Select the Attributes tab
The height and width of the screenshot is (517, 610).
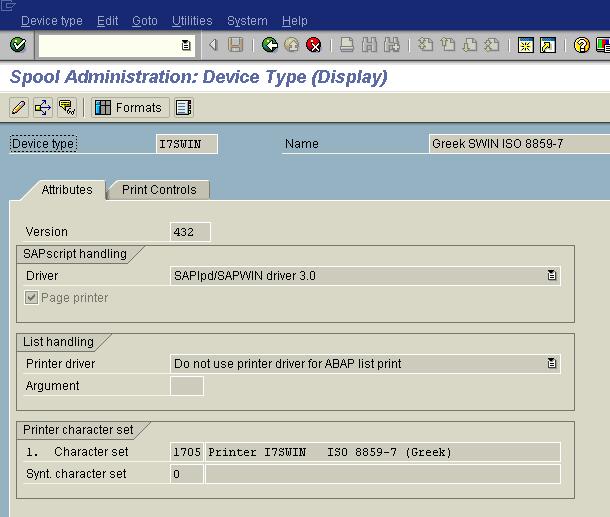point(67,190)
